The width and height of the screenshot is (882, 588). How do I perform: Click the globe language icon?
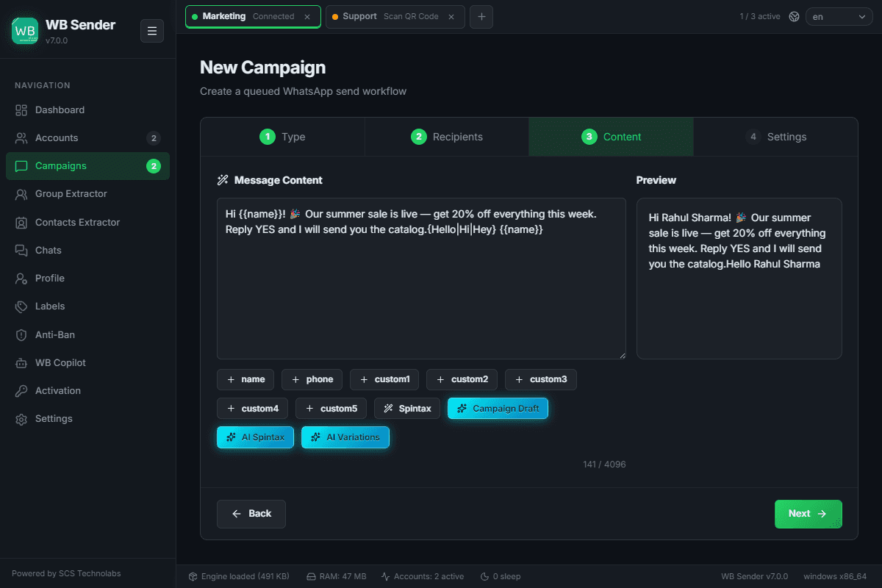click(794, 16)
